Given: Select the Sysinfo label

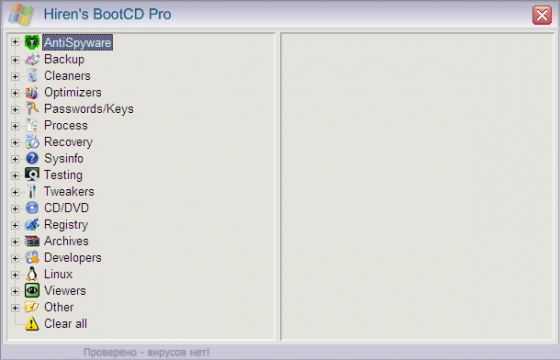Looking at the screenshot, I should click(x=64, y=158).
